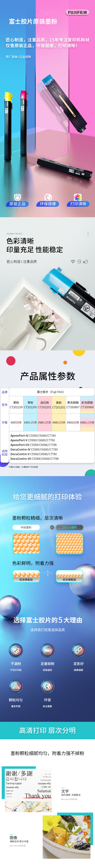95x868 pixels.
Task: Click the 彩色硒鼓 CT350868 gradient cell
Action: click(x=87, y=405)
